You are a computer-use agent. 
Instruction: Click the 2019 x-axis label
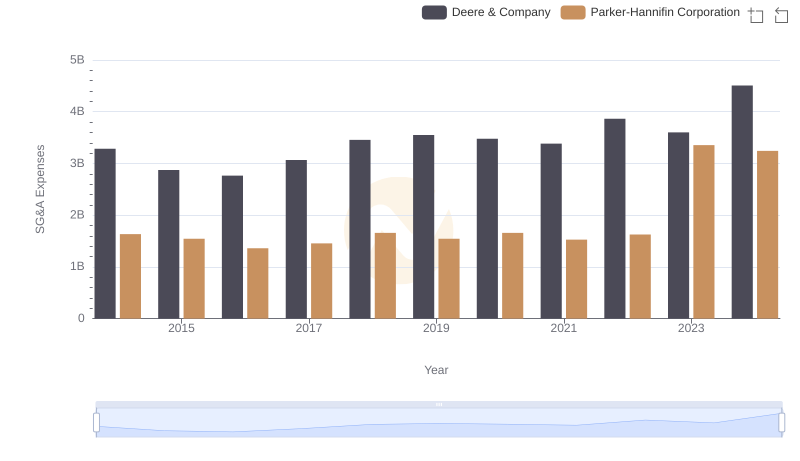click(436, 328)
